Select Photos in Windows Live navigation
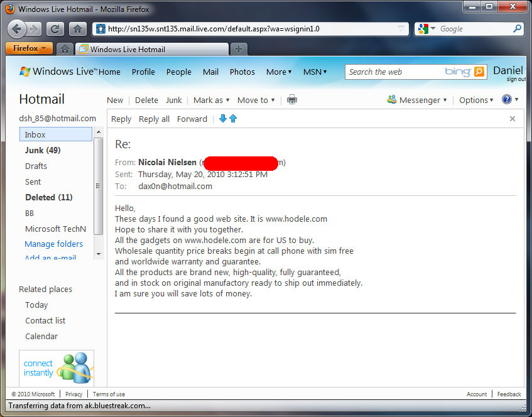Viewport: 532px width, 417px height. (242, 72)
